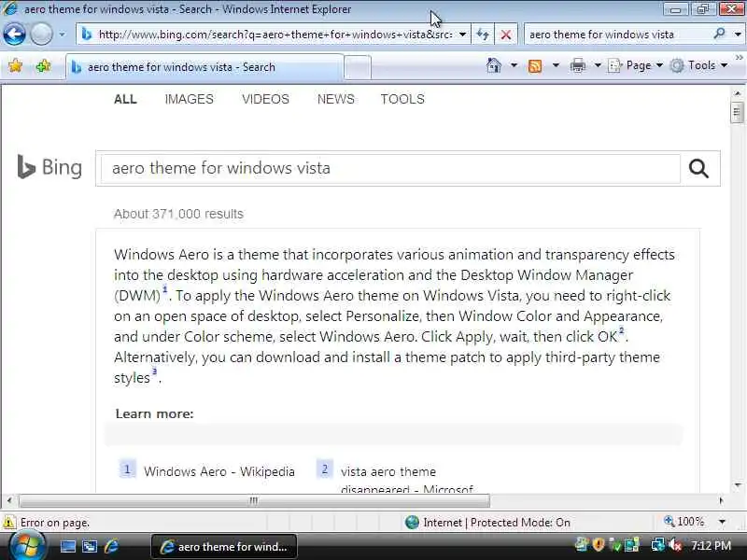The width and height of the screenshot is (747, 560).
Task: Expand the zoom level dropdown arrow
Action: [722, 523]
